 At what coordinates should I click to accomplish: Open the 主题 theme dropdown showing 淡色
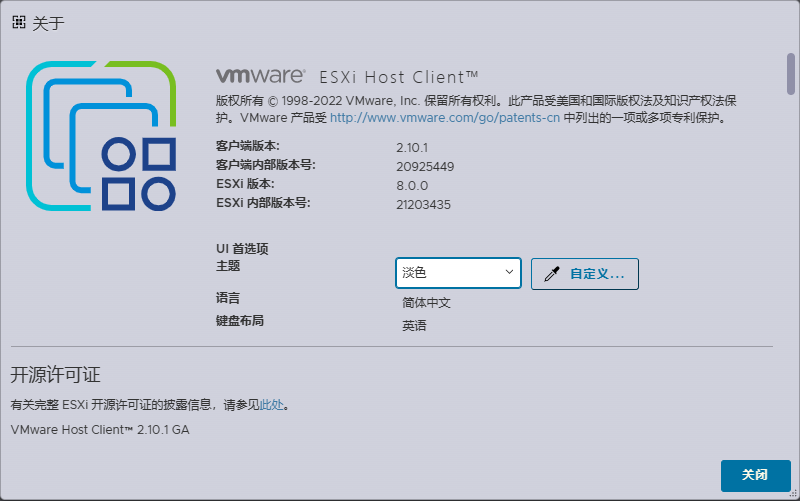coord(458,273)
